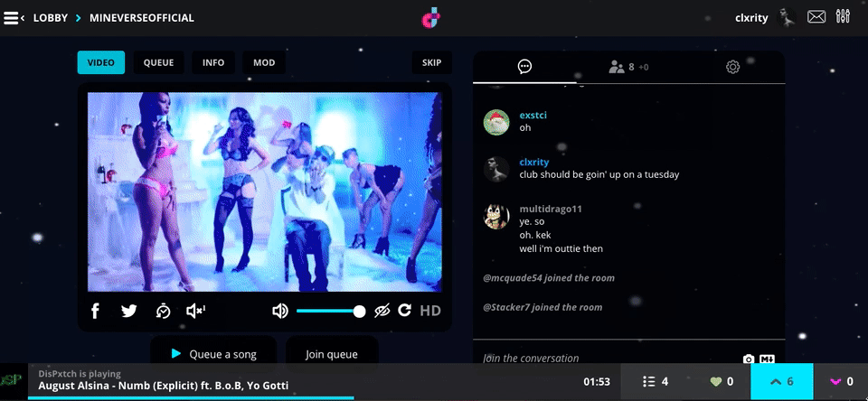Click the clxrity avatar in header

point(786,18)
